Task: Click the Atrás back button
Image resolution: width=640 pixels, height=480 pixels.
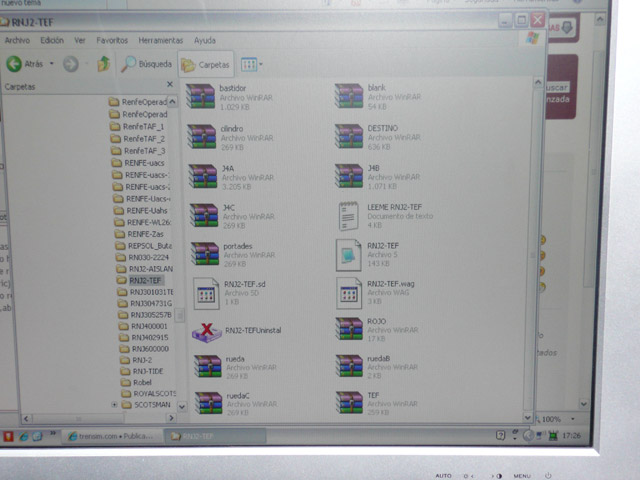Action: 27,64
